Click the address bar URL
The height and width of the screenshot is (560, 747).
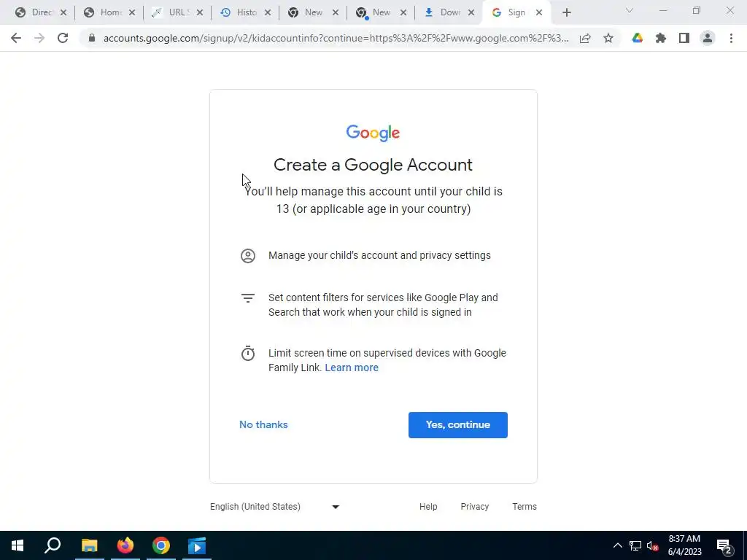tap(336, 38)
